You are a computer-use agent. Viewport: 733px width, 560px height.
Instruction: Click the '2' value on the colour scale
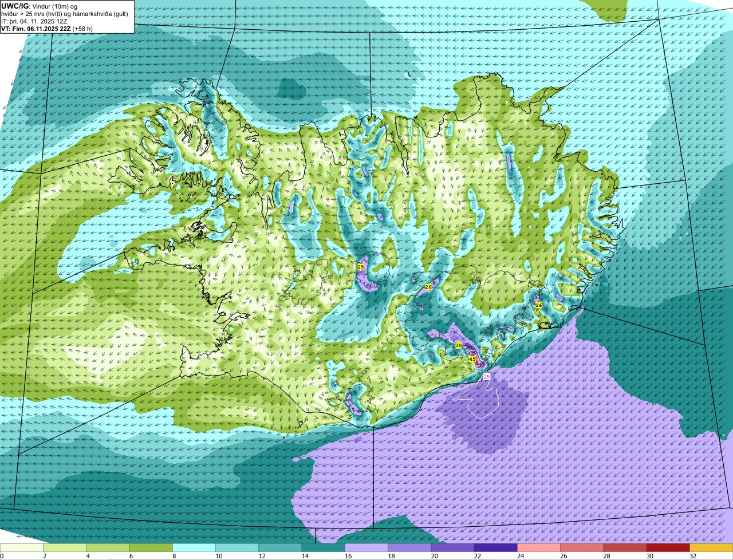click(x=44, y=556)
